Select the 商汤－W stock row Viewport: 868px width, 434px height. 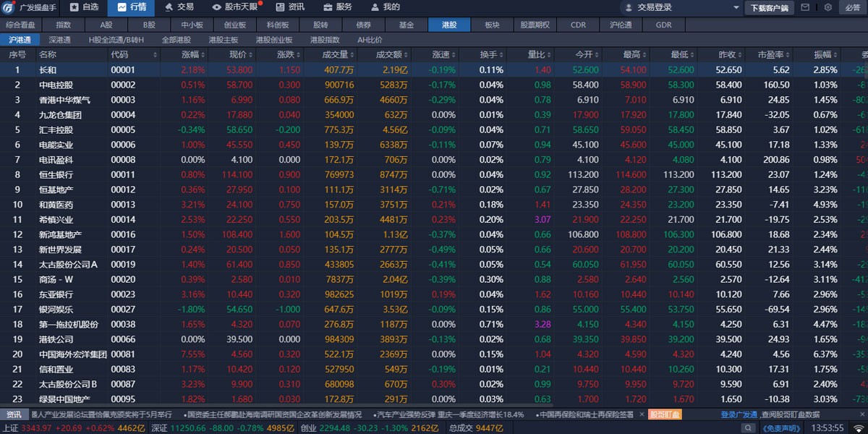[434, 279]
